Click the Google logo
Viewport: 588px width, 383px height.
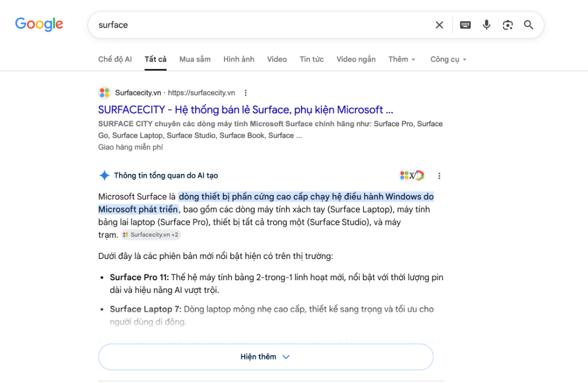pyautogui.click(x=39, y=24)
